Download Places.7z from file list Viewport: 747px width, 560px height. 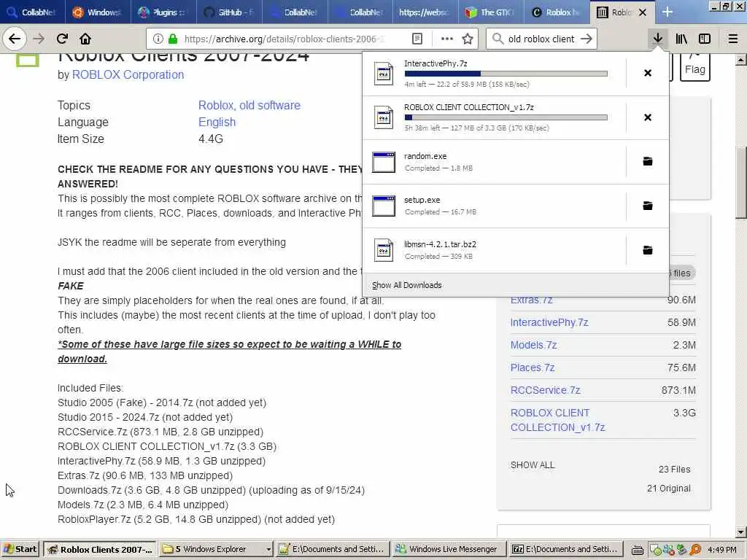pyautogui.click(x=533, y=367)
